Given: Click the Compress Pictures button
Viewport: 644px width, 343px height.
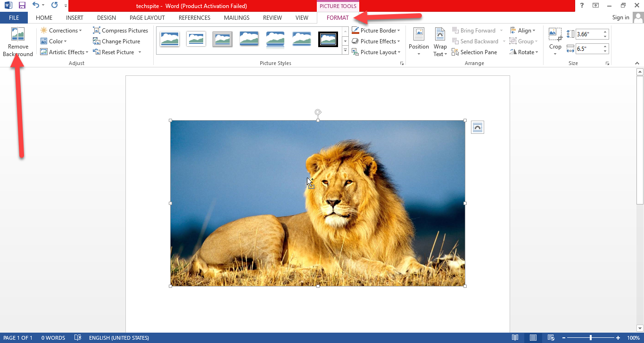Looking at the screenshot, I should pyautogui.click(x=121, y=31).
